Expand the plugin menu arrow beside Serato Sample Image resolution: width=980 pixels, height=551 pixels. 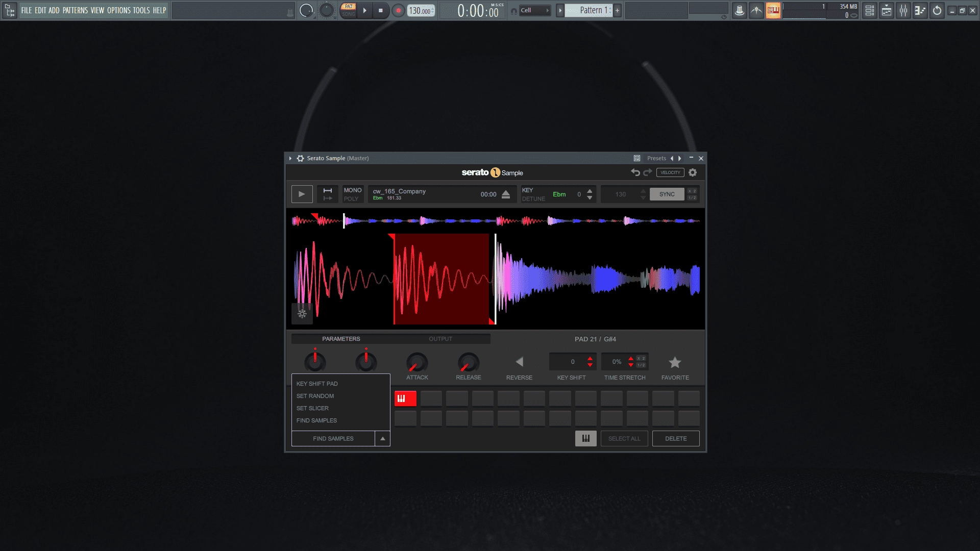(290, 158)
